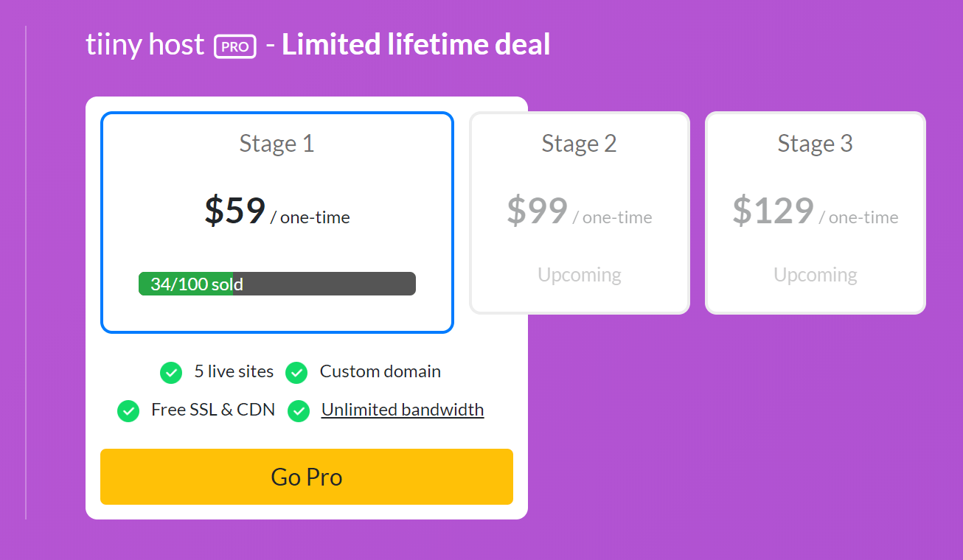This screenshot has width=963, height=560.
Task: Click the $99 one-time price
Action: pyautogui.click(x=580, y=212)
